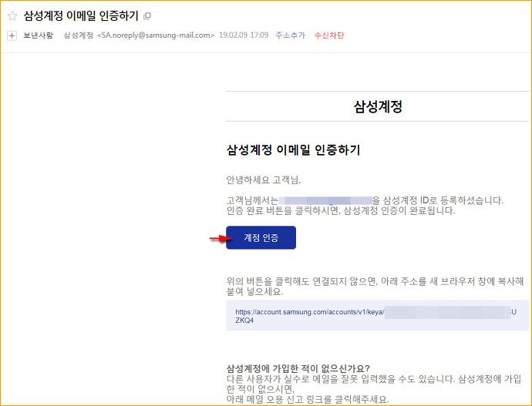Viewport: 532px width, 406px height.
Task: Click the date 19.02.09 17:09
Action: coord(244,35)
